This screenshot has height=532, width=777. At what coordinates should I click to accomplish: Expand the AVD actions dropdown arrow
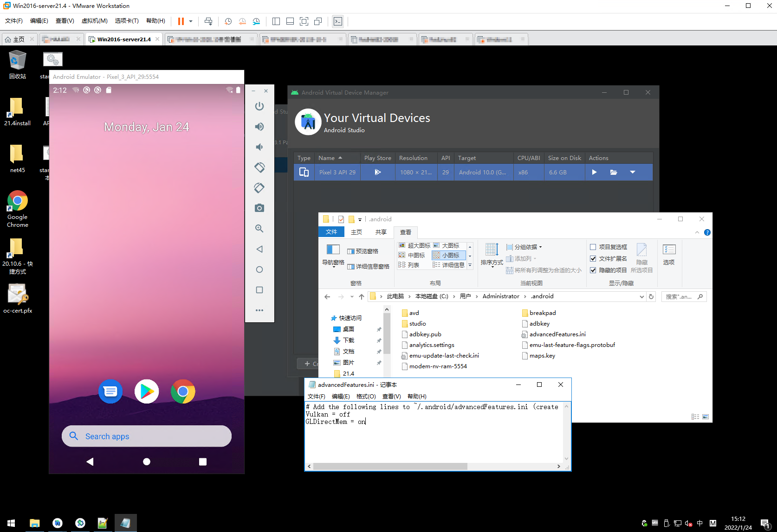coord(633,172)
